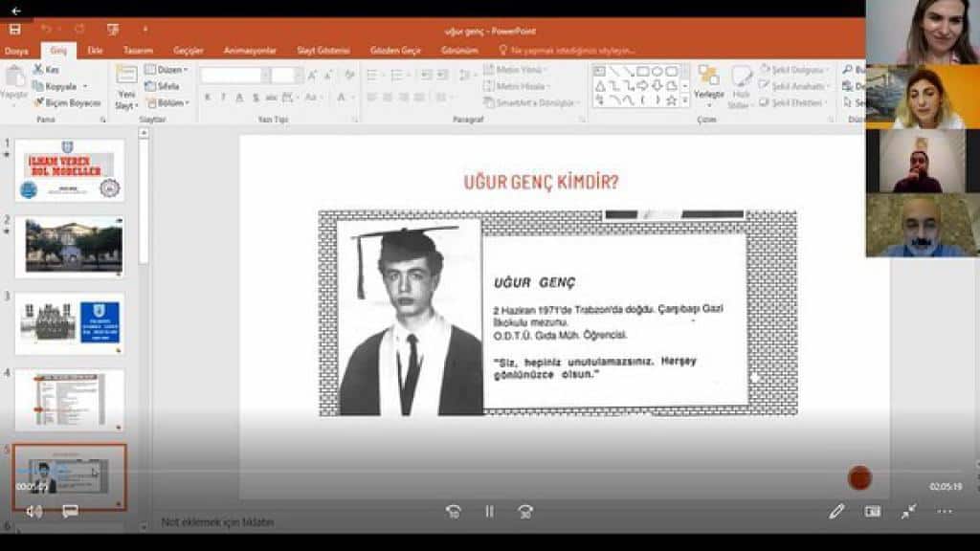The width and height of the screenshot is (980, 551).
Task: Toggle text shadow (S)
Action: [256, 98]
